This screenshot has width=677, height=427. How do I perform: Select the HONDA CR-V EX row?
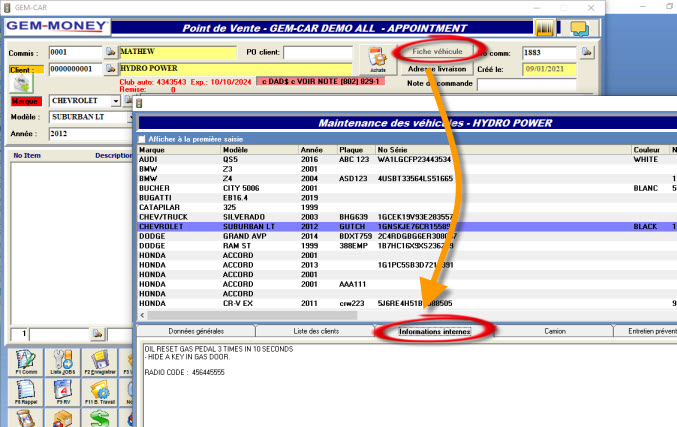[407, 304]
